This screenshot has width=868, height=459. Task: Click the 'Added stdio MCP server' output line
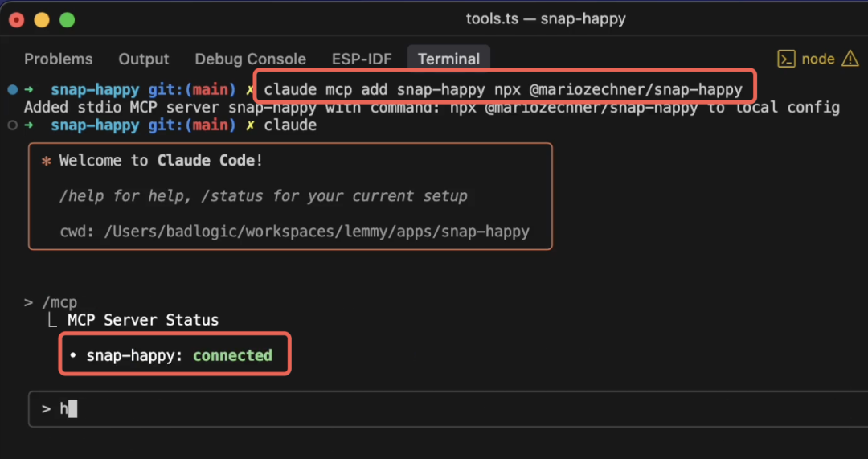(x=432, y=108)
